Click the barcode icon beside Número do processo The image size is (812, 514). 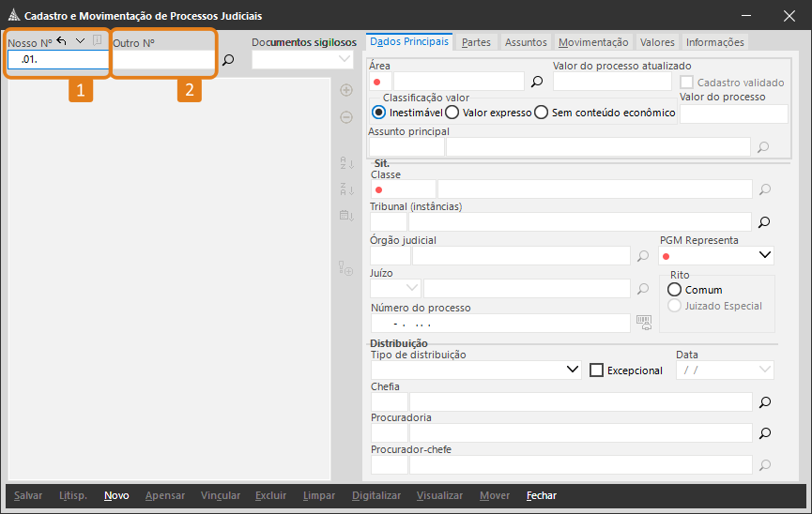(x=643, y=323)
